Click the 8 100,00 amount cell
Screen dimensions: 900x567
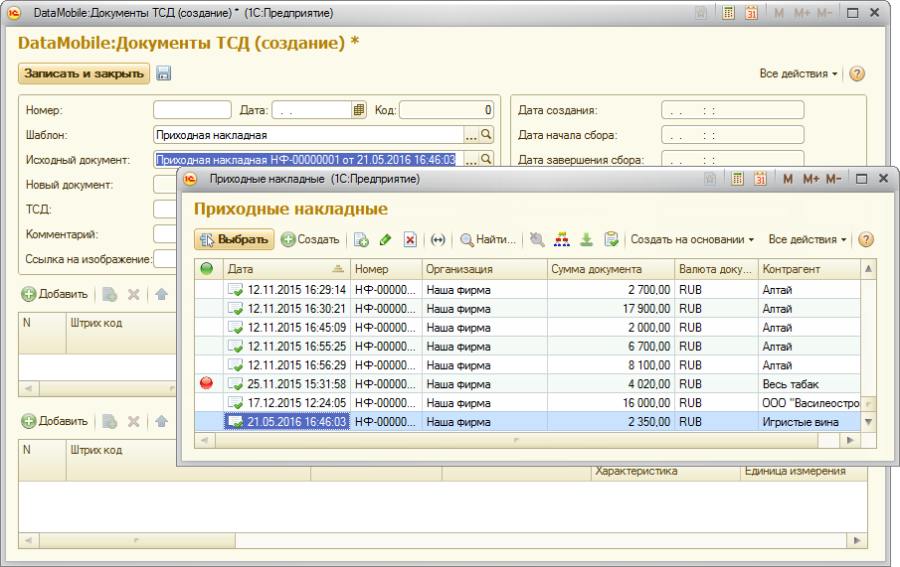(x=611, y=365)
